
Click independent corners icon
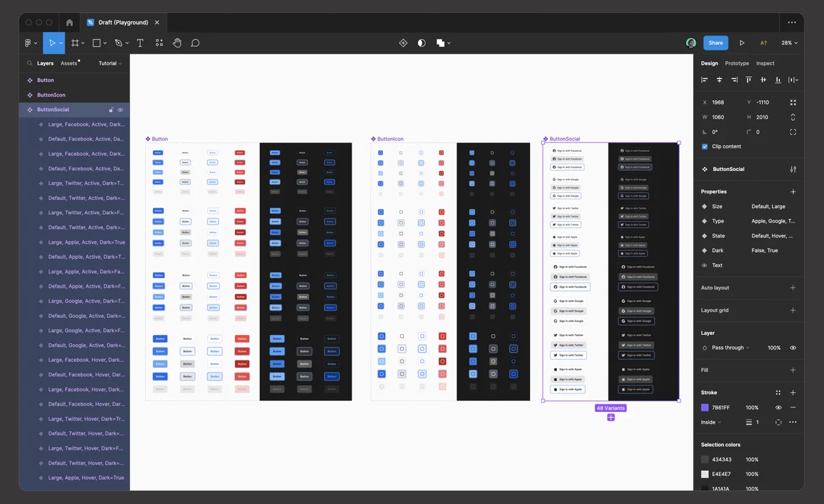(x=793, y=132)
